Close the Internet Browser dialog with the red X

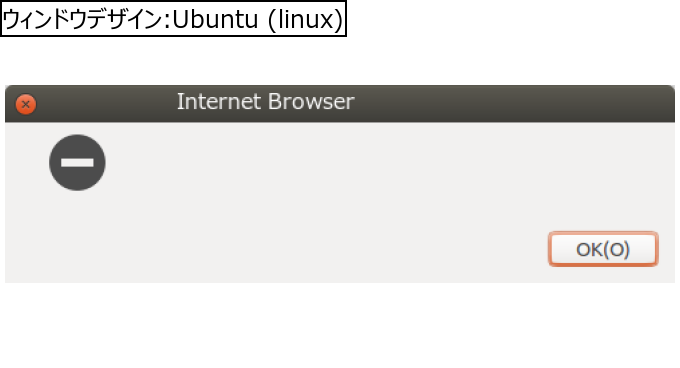pyautogui.click(x=26, y=104)
